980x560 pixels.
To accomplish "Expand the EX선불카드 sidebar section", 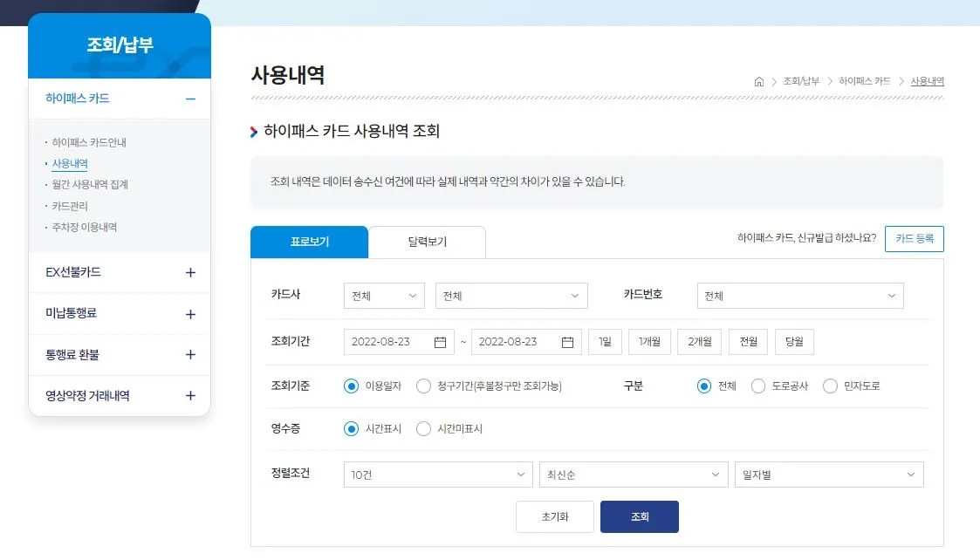I will 120,274.
